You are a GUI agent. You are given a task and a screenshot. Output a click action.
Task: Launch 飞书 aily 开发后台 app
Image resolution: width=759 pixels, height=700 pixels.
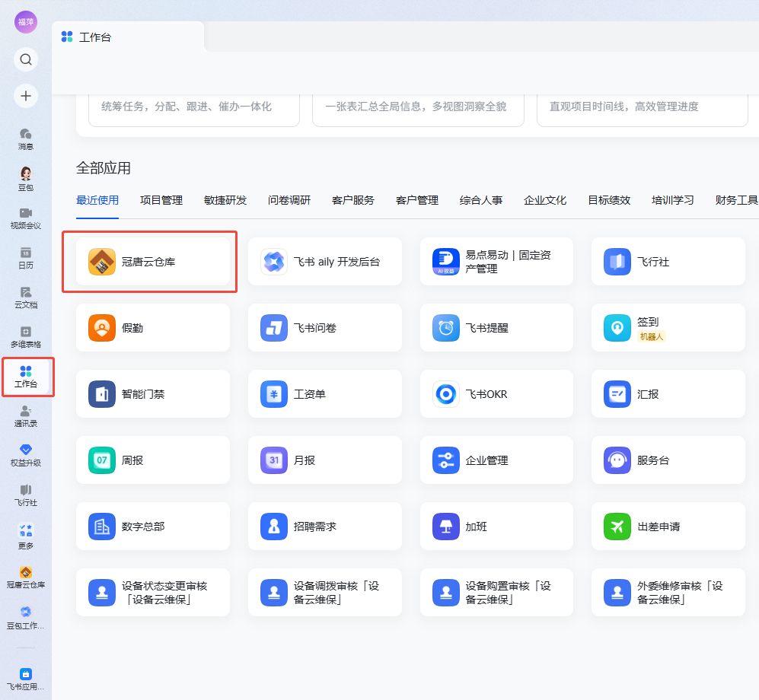[x=325, y=262]
